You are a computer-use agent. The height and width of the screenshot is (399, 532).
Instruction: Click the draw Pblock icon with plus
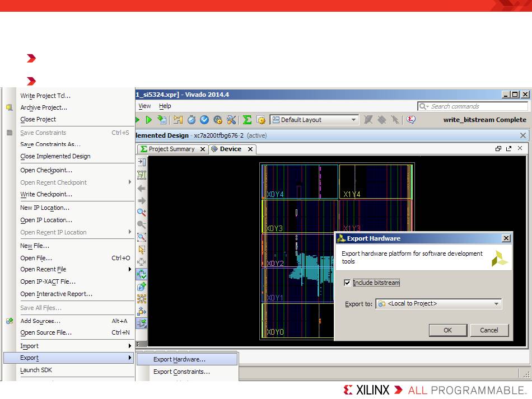pos(142,287)
